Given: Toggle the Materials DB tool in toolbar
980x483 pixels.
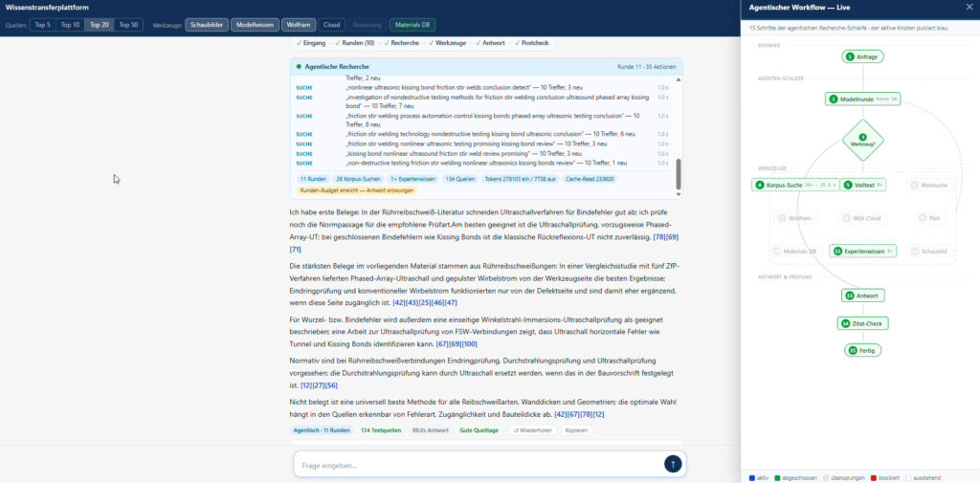Looking at the screenshot, I should pyautogui.click(x=412, y=25).
